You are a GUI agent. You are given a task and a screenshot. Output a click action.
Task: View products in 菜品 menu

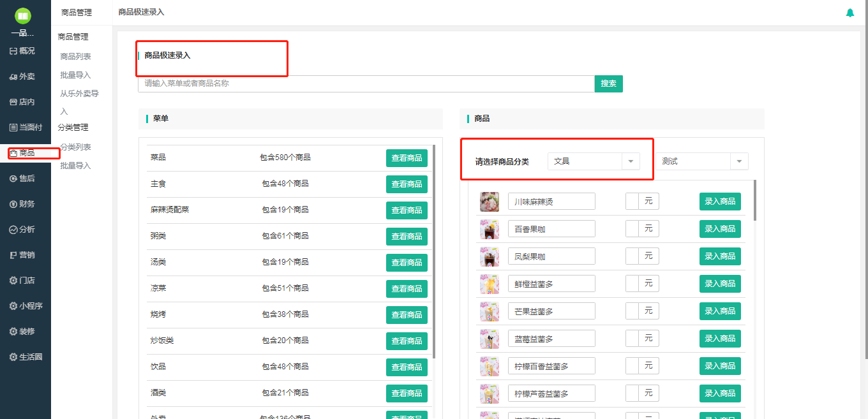click(x=407, y=158)
